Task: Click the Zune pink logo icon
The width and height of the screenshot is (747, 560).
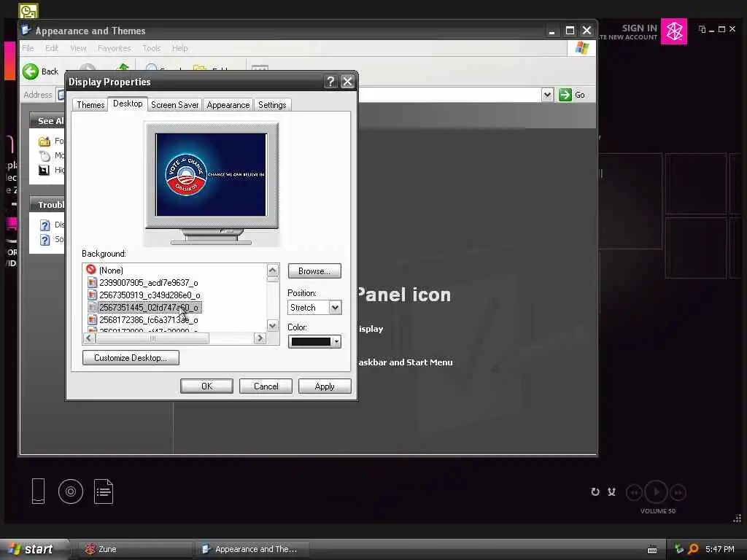Action: [x=673, y=31]
